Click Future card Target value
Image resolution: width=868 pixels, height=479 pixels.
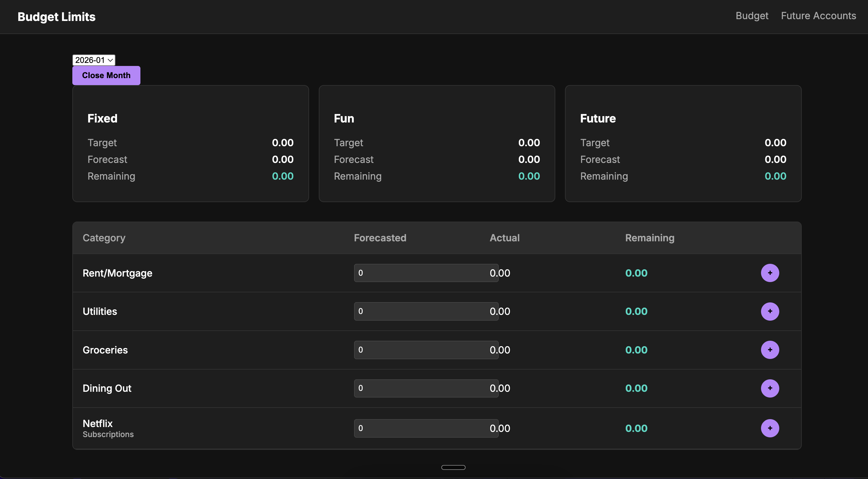click(x=775, y=142)
